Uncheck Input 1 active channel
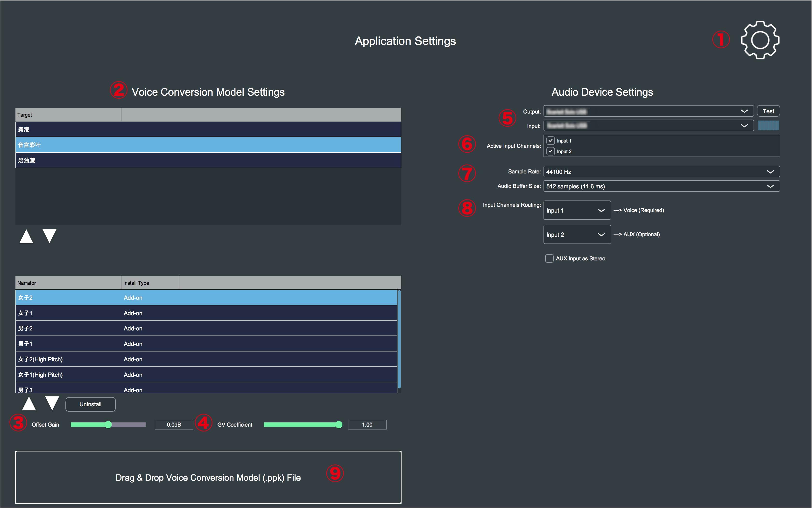The image size is (812, 508). (x=551, y=140)
